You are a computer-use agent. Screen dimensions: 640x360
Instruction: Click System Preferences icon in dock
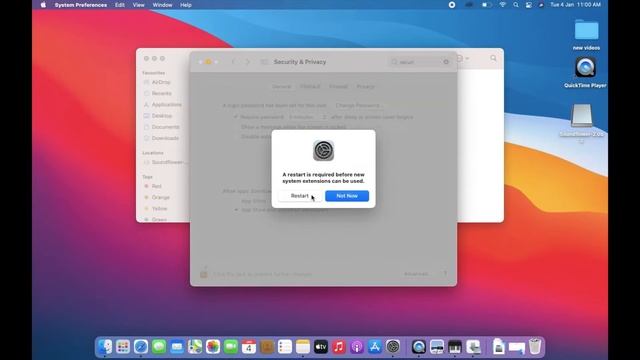click(393, 347)
